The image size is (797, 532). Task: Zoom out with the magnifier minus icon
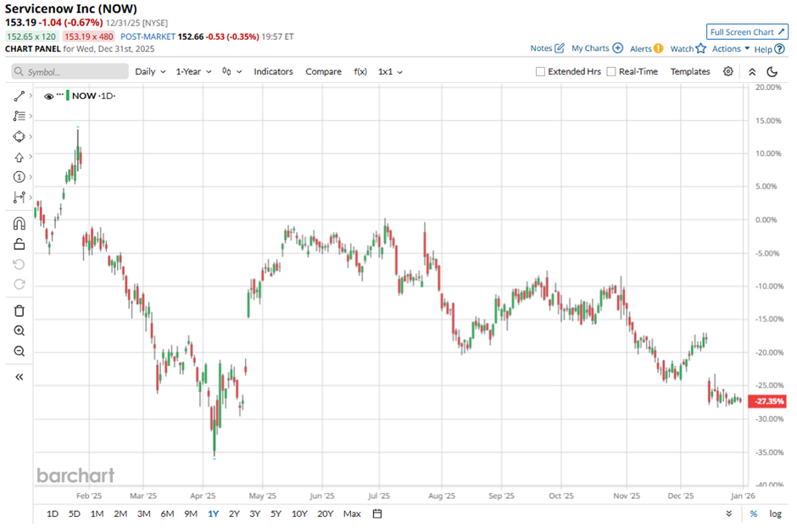click(x=19, y=352)
